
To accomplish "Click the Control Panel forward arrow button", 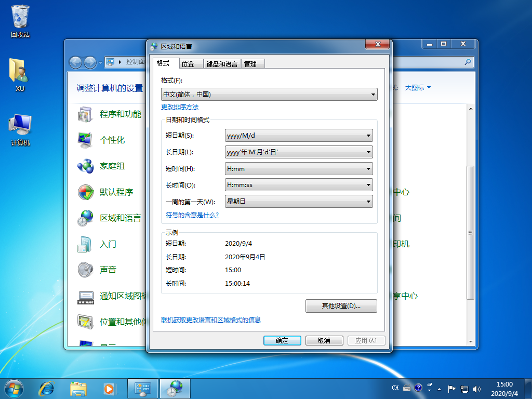I will tap(90, 62).
